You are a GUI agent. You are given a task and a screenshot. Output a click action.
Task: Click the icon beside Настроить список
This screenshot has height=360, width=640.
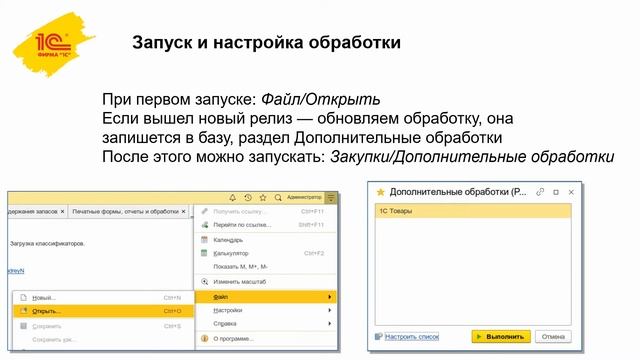pyautogui.click(x=378, y=337)
